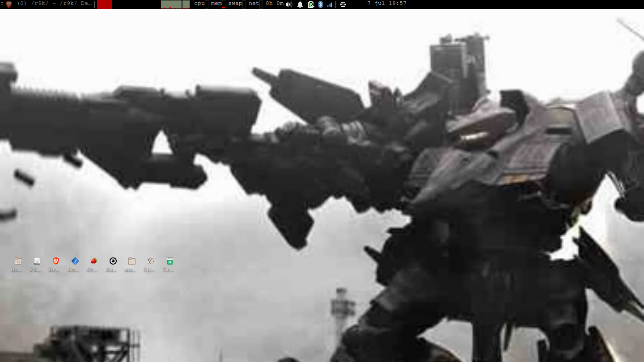Image resolution: width=644 pixels, height=362 pixels.
Task: Click the swap monitor label
Action: point(235,4)
